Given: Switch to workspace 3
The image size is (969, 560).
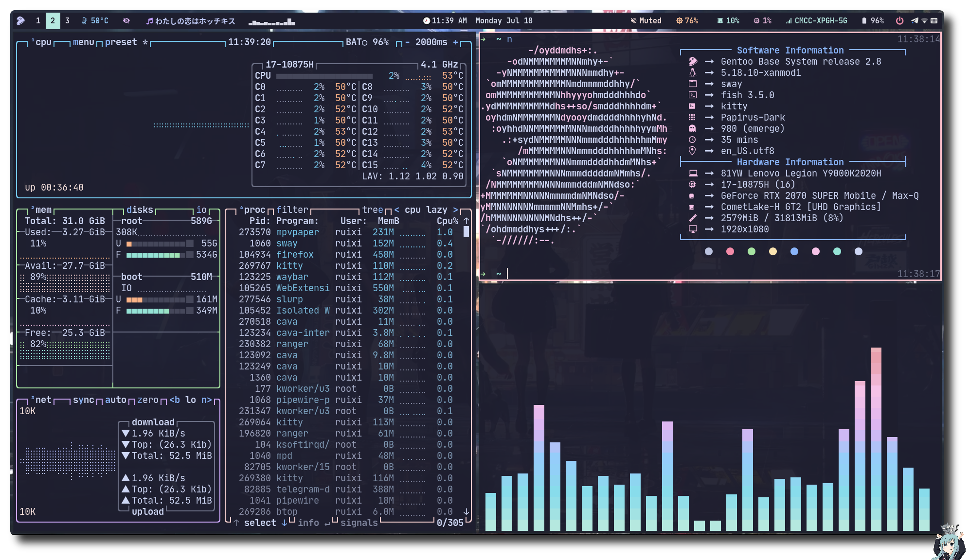Looking at the screenshot, I should click(x=67, y=20).
